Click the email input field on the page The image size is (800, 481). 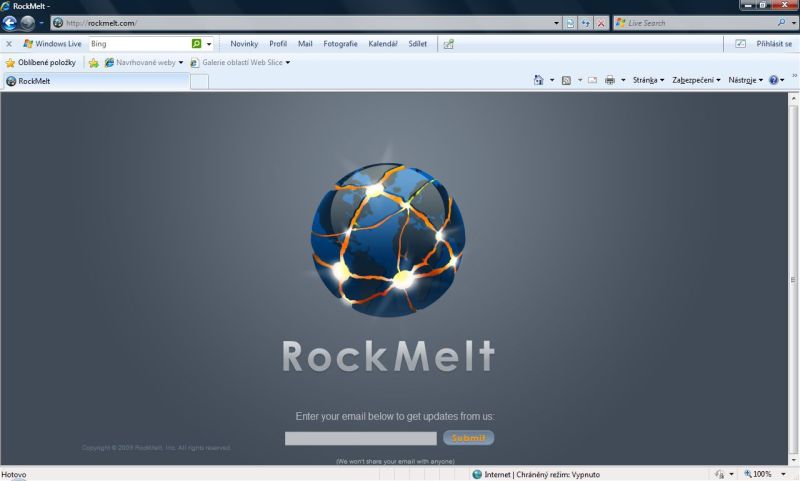[x=361, y=438]
